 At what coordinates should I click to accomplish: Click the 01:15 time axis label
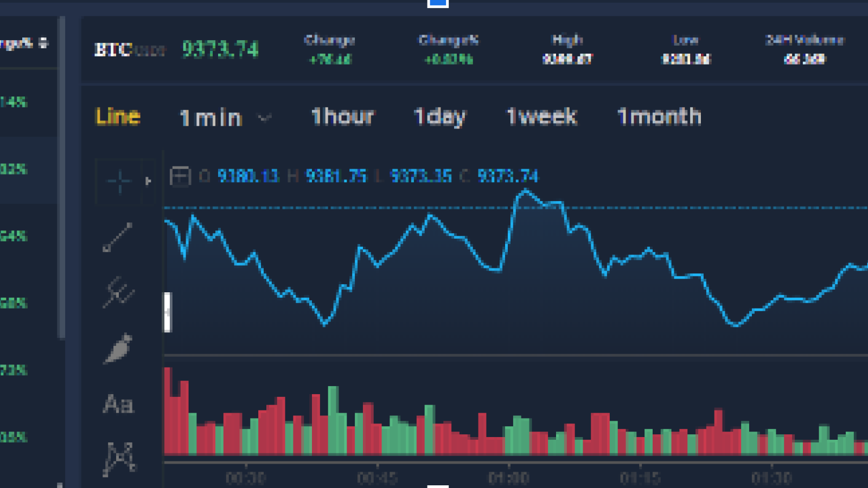click(x=640, y=478)
